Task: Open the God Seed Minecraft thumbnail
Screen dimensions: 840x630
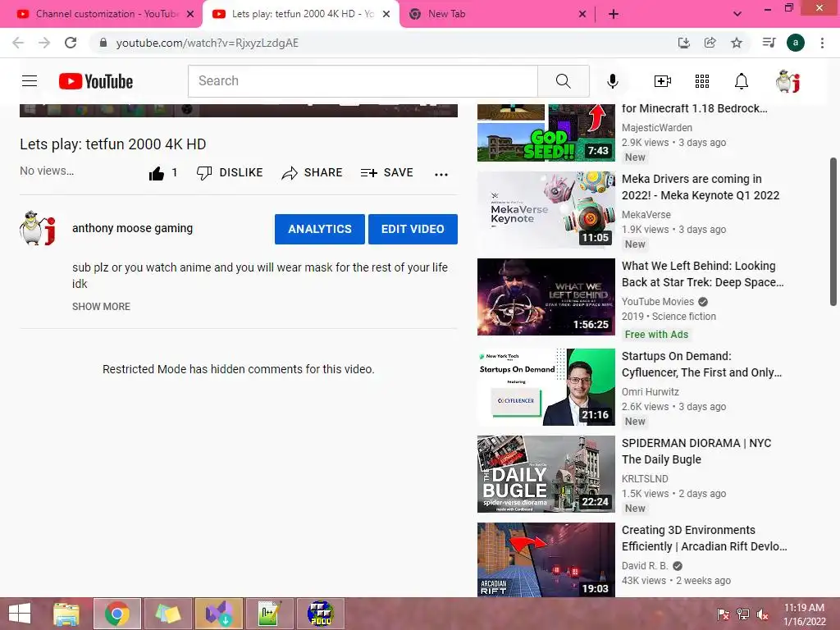Action: tap(546, 133)
